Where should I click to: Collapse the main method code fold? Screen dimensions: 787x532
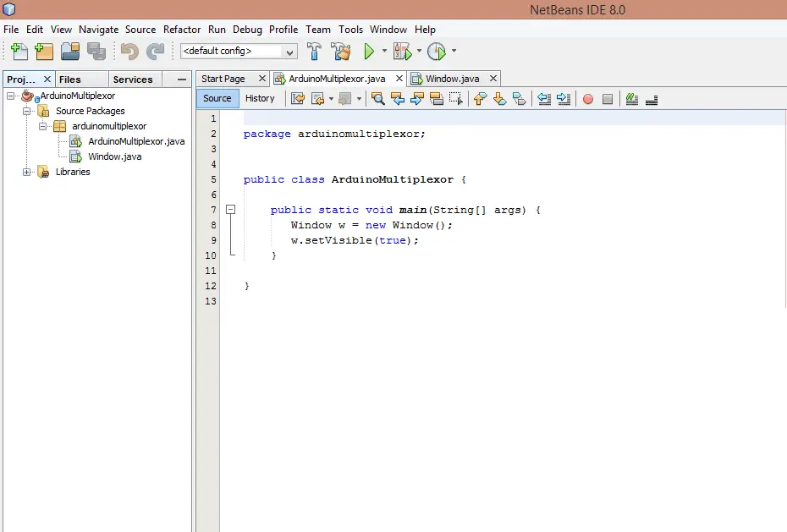(229, 209)
